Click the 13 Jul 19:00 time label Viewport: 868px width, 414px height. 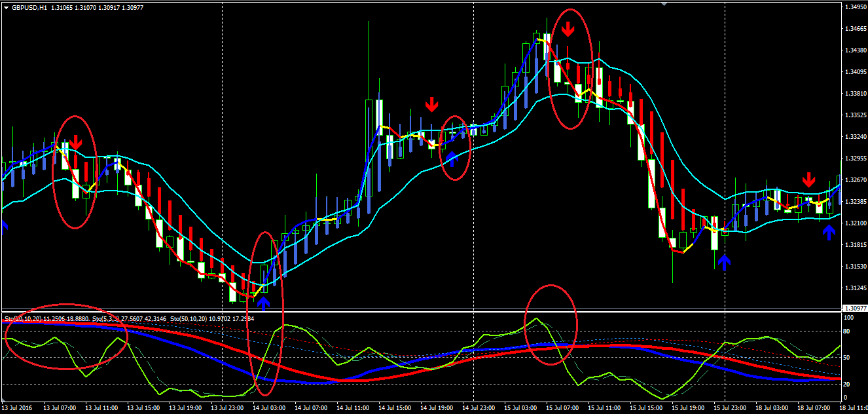click(x=186, y=408)
